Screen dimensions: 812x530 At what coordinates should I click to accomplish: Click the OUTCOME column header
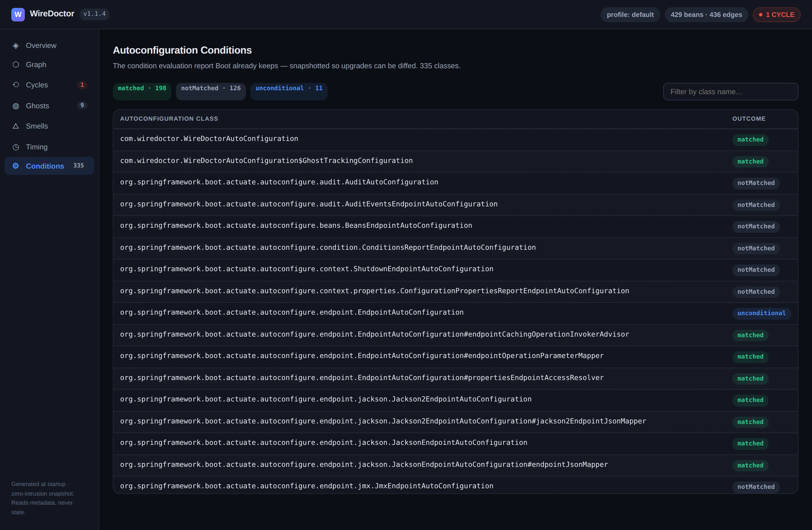[x=749, y=119]
